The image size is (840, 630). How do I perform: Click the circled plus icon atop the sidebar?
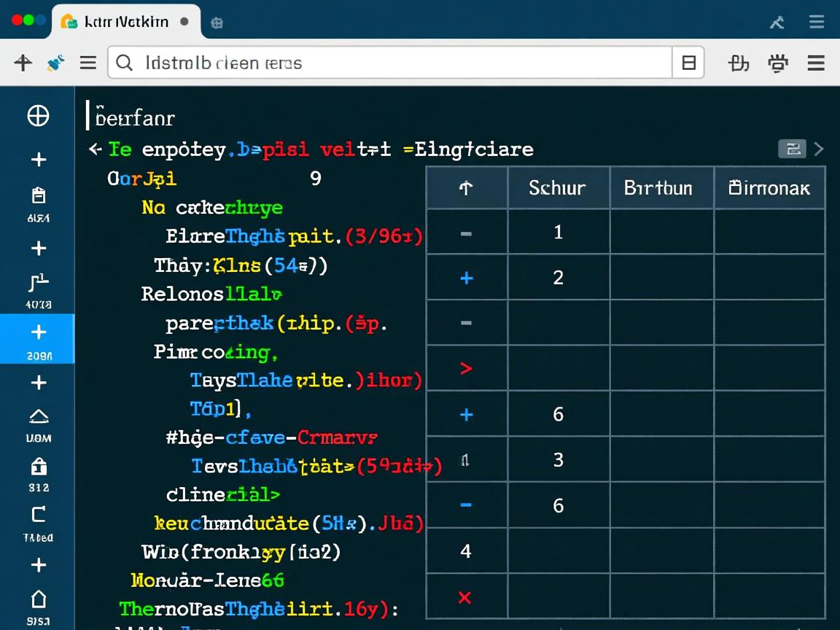[38, 116]
